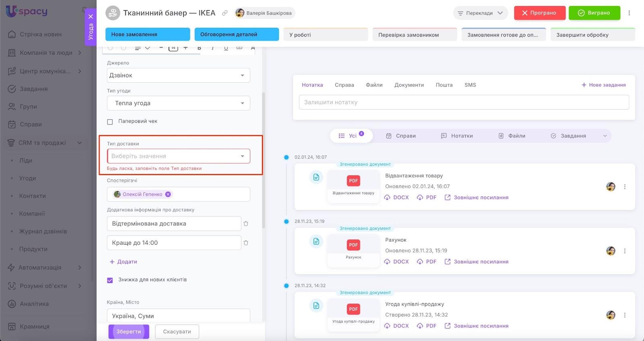Image resolution: width=644 pixels, height=341 pixels.
Task: Open the top-right kebab menu
Action: coord(629,13)
